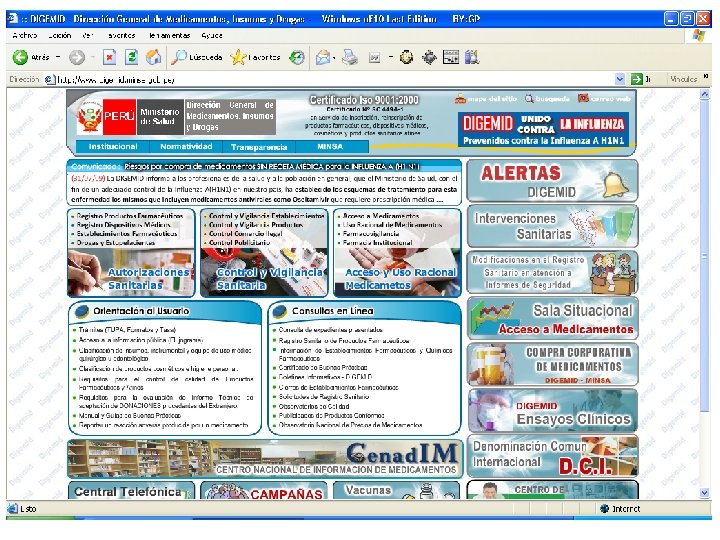Expand the Atrás history dropdown arrow

[58, 57]
